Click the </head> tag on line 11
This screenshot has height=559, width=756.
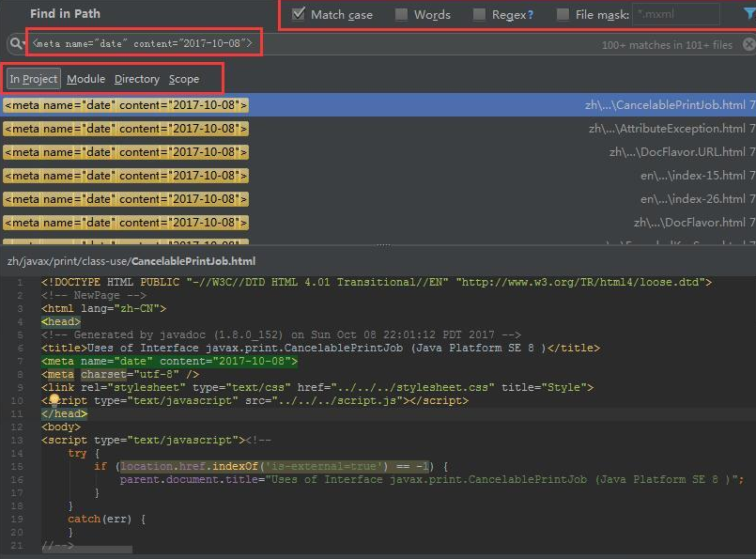(64, 413)
